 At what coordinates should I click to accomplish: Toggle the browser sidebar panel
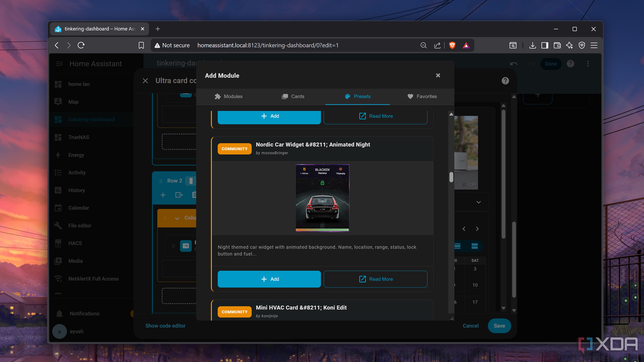click(545, 45)
